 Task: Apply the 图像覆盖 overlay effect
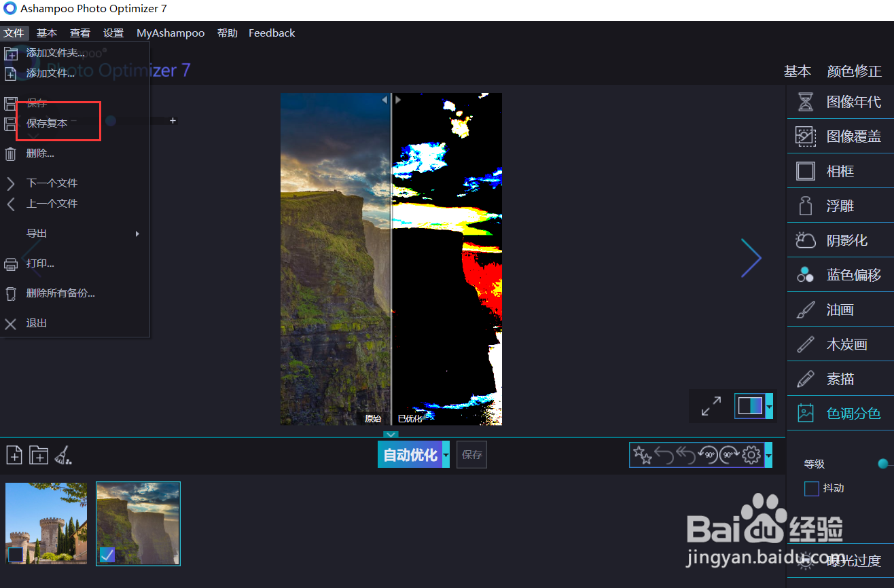click(841, 136)
